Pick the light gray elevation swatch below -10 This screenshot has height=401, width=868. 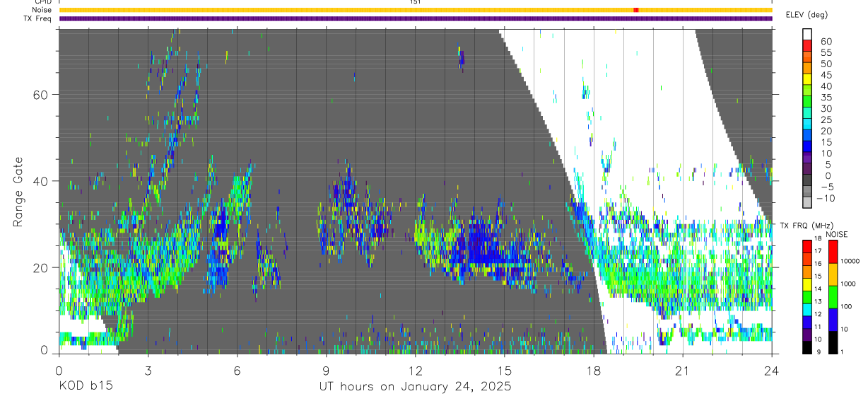[x=807, y=203]
